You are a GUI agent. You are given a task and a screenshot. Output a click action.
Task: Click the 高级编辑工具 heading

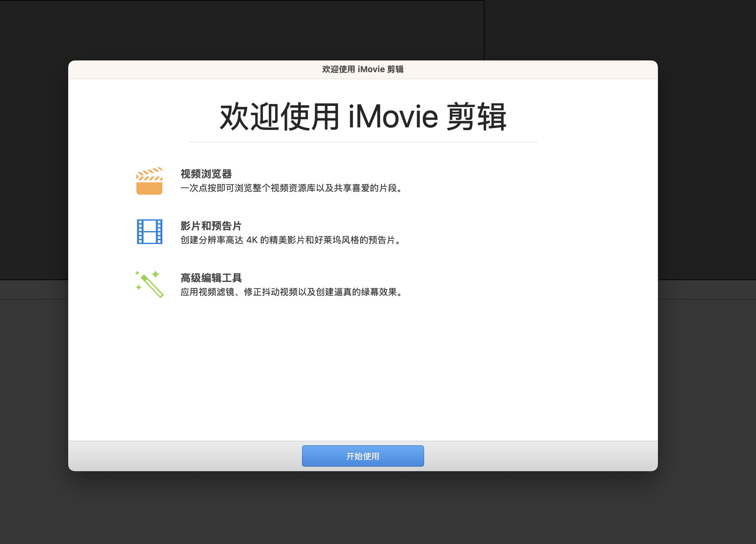coord(211,278)
